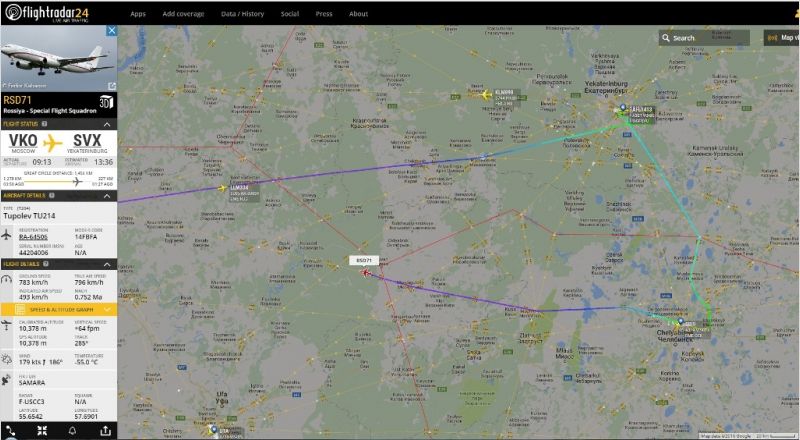800x440 pixels.
Task: Open the Apps menu
Action: (138, 14)
